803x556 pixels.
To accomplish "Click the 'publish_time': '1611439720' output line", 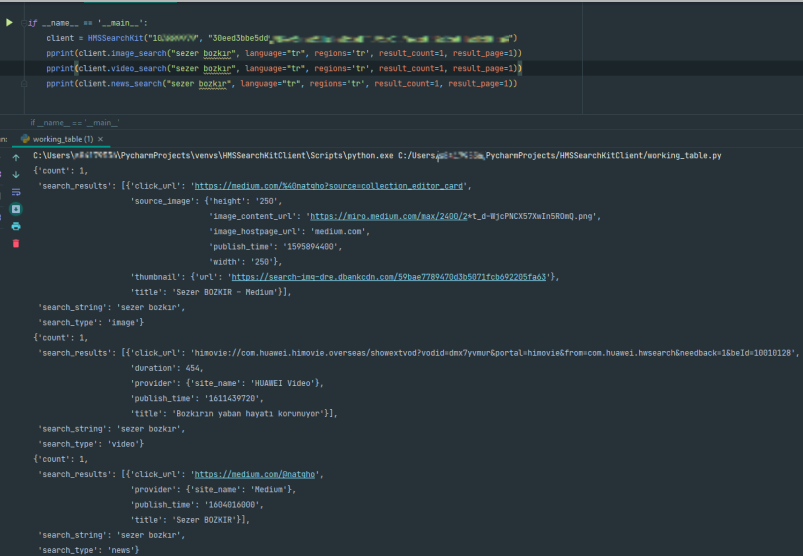I will click(197, 398).
